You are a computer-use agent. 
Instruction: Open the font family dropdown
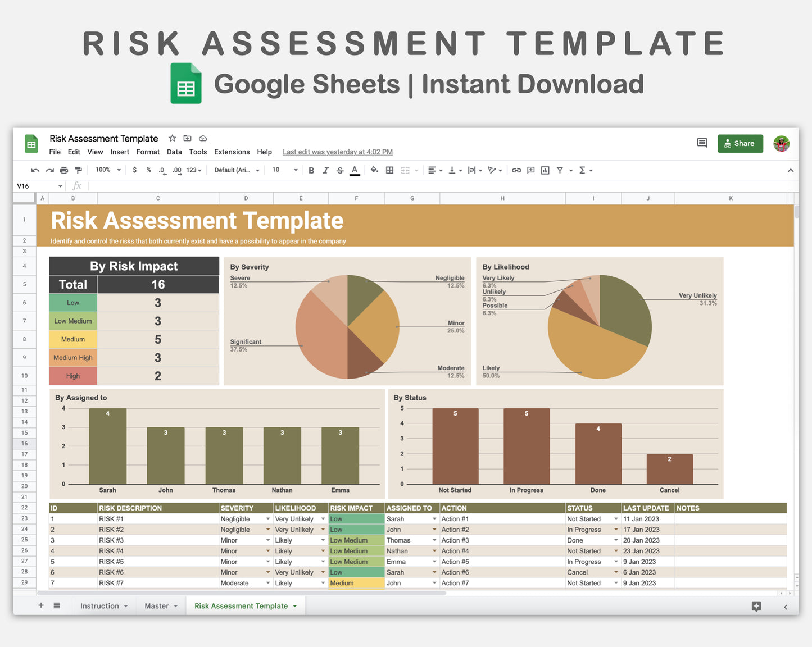236,170
